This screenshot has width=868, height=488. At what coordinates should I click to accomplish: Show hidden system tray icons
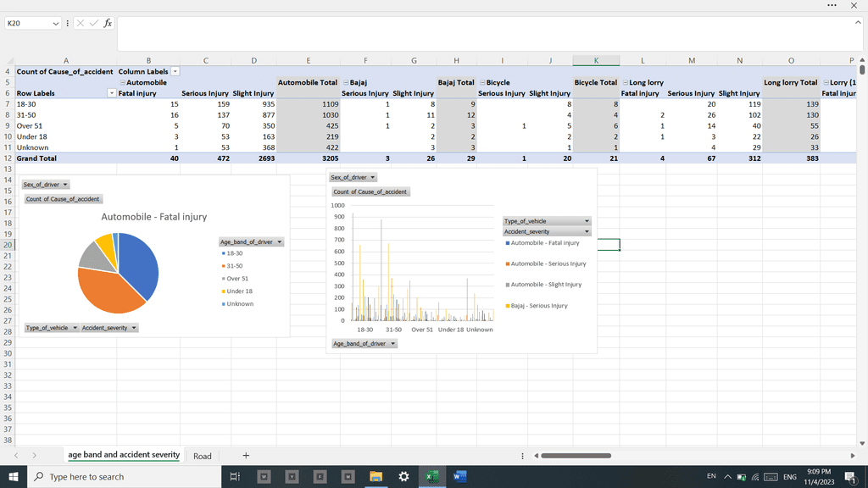[x=727, y=477]
